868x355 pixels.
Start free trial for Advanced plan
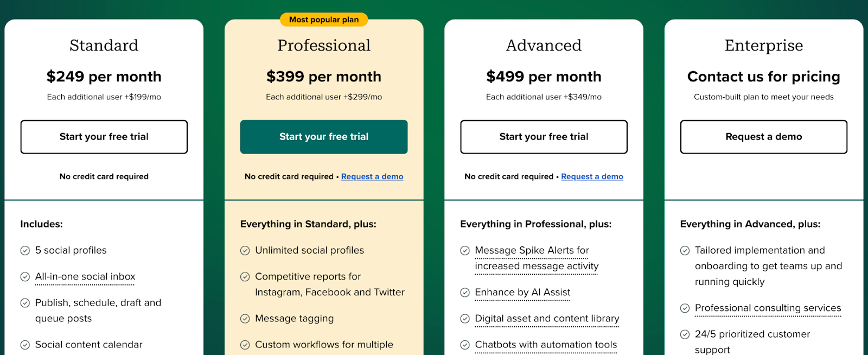(544, 137)
